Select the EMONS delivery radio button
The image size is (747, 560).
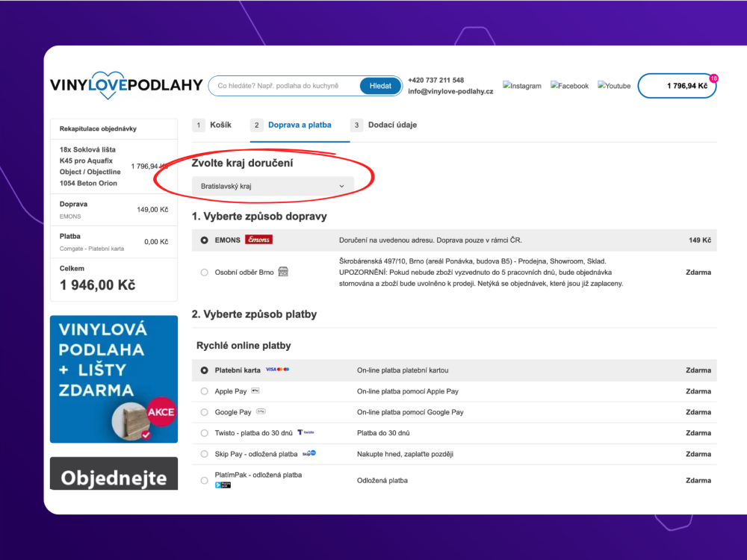(205, 240)
